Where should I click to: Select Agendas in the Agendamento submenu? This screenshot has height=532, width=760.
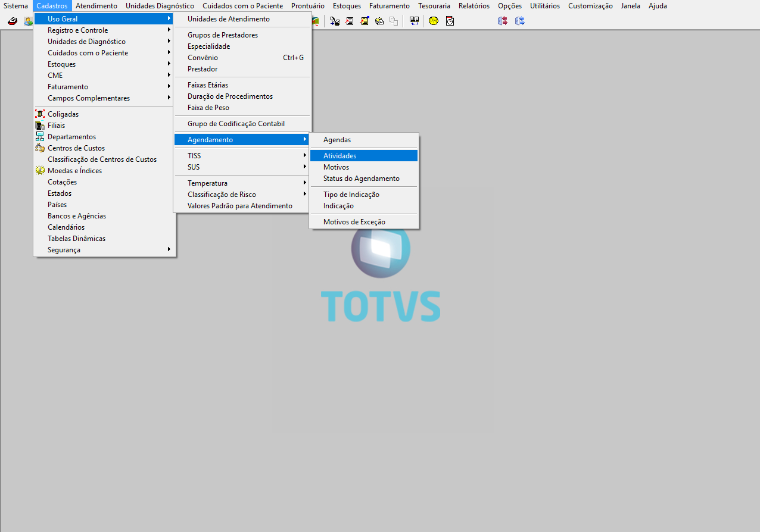tap(364, 140)
